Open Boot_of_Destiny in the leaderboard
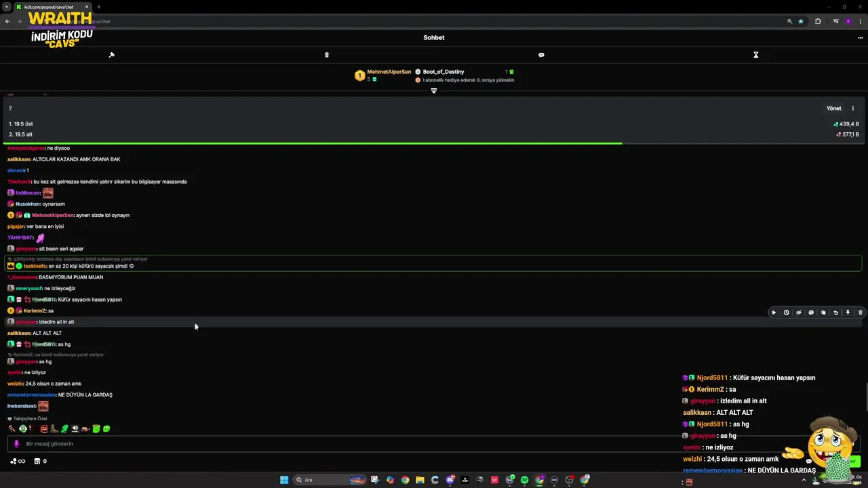868x488 pixels. tap(443, 72)
